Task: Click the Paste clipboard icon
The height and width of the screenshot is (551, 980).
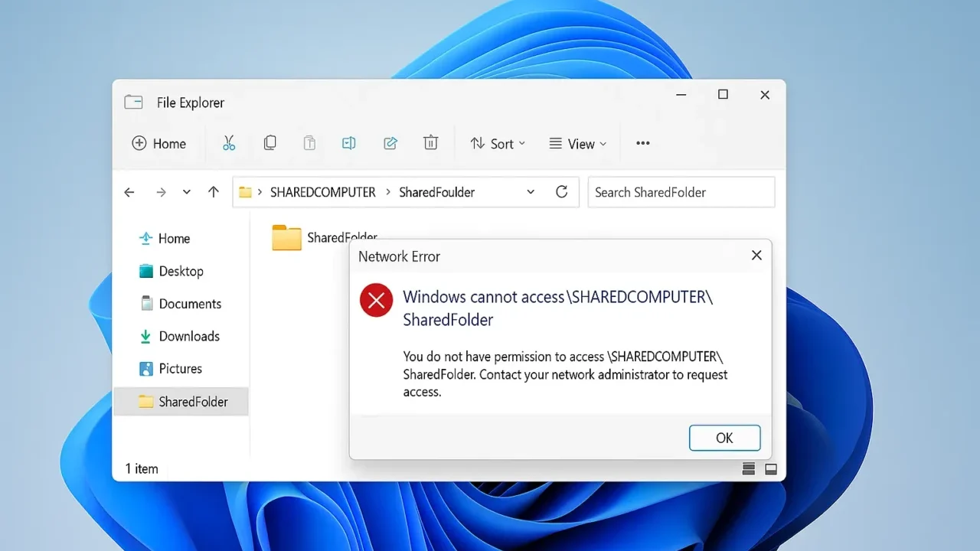Action: (309, 143)
